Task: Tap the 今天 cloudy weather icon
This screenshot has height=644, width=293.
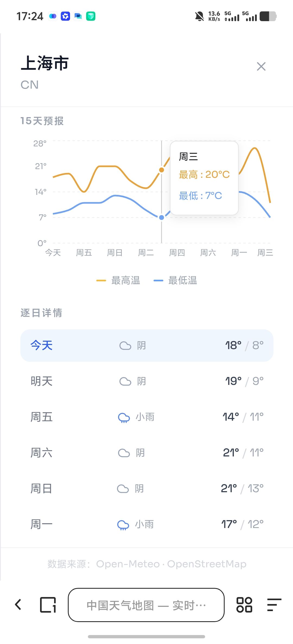Action: click(125, 346)
